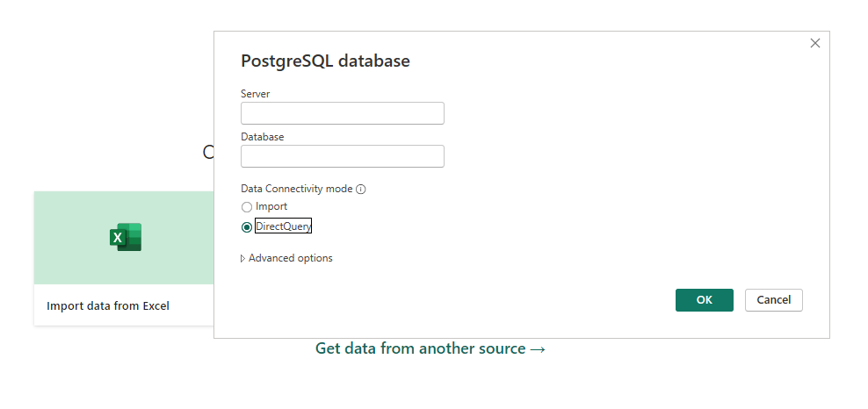This screenshot has width=868, height=409.
Task: Select the Import radio button
Action: [247, 207]
